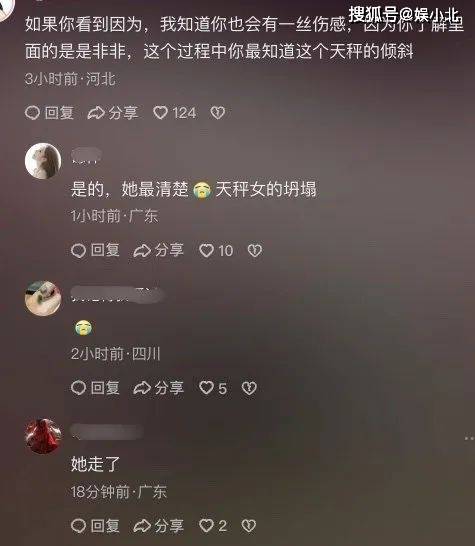
Task: Share the comment posted 3小时前
Action: tap(113, 113)
